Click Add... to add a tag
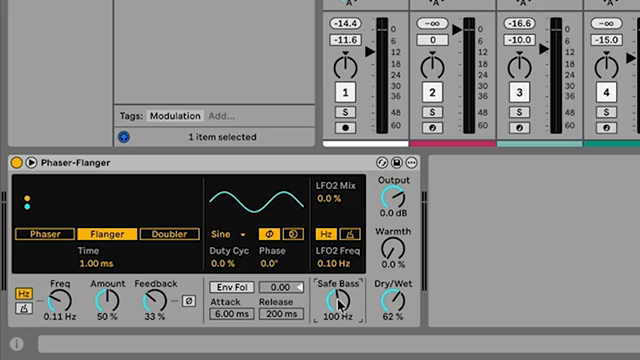640x360 pixels. (x=222, y=116)
